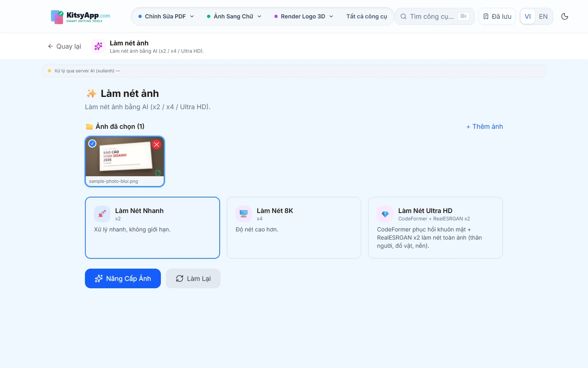The width and height of the screenshot is (588, 368).
Task: Click the rocket icon of Làm Nét Nhanh
Action: (102, 214)
